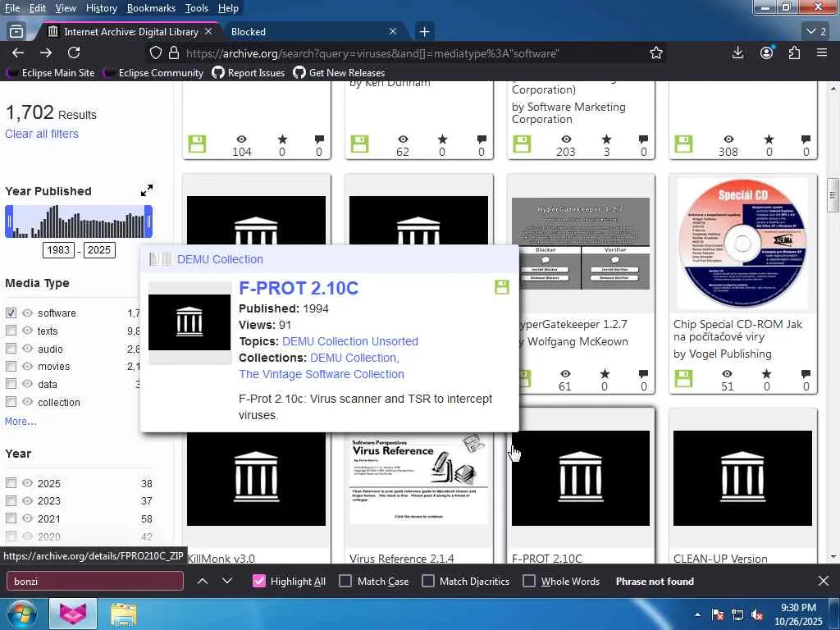Hide audio results using eye icon
Image resolution: width=840 pixels, height=630 pixels.
[27, 348]
